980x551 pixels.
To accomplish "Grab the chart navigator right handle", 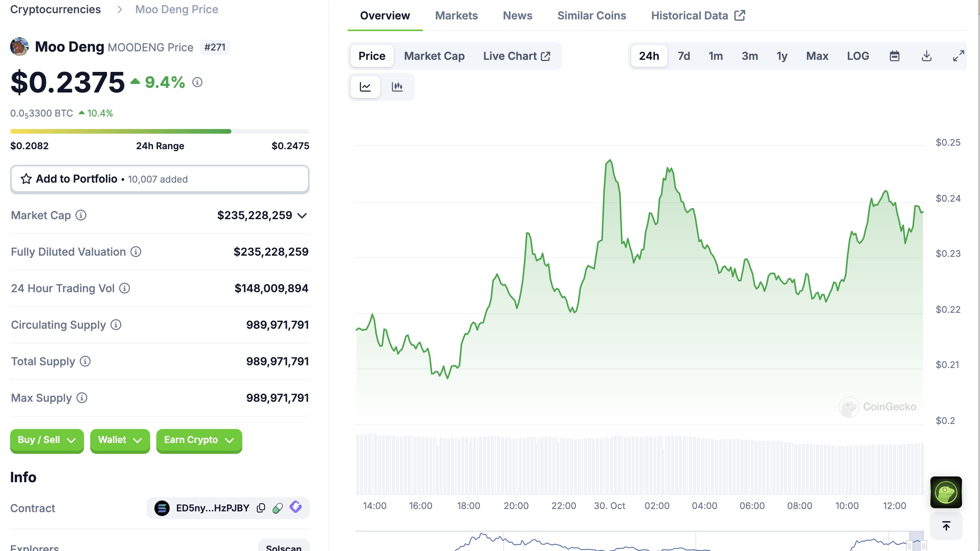I will click(x=924, y=546).
